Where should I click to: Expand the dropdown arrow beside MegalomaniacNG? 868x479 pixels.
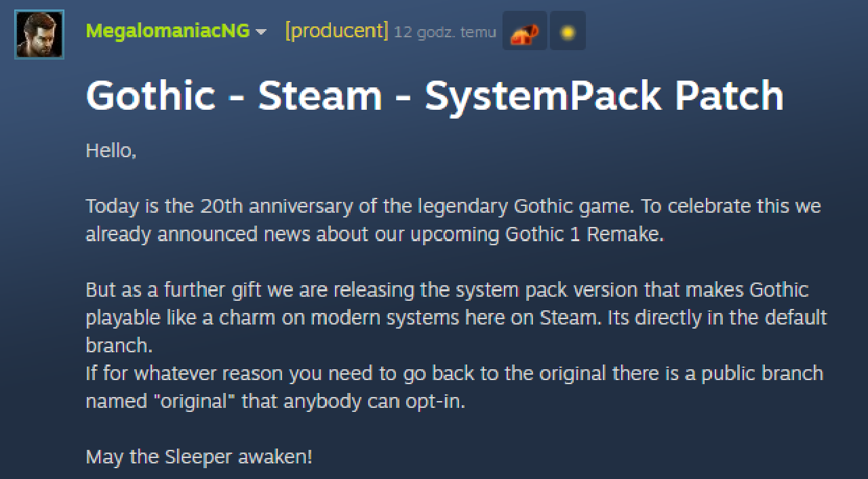pyautogui.click(x=261, y=32)
